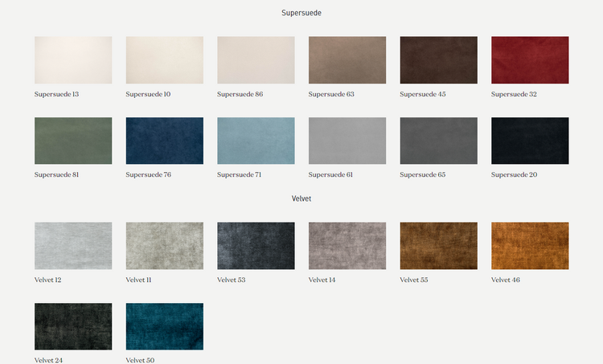The width and height of the screenshot is (603, 364).
Task: Pick the Supersuede 86 beige swatch
Action: 256,59
